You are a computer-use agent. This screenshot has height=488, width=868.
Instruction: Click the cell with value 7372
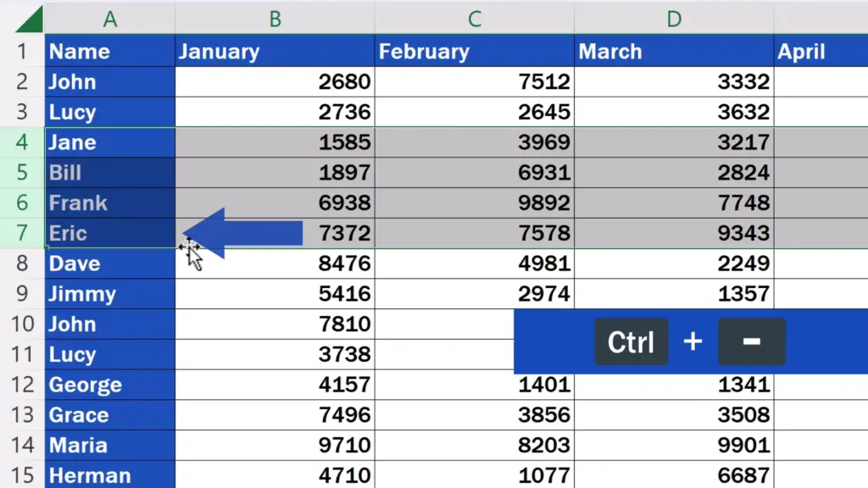point(273,233)
